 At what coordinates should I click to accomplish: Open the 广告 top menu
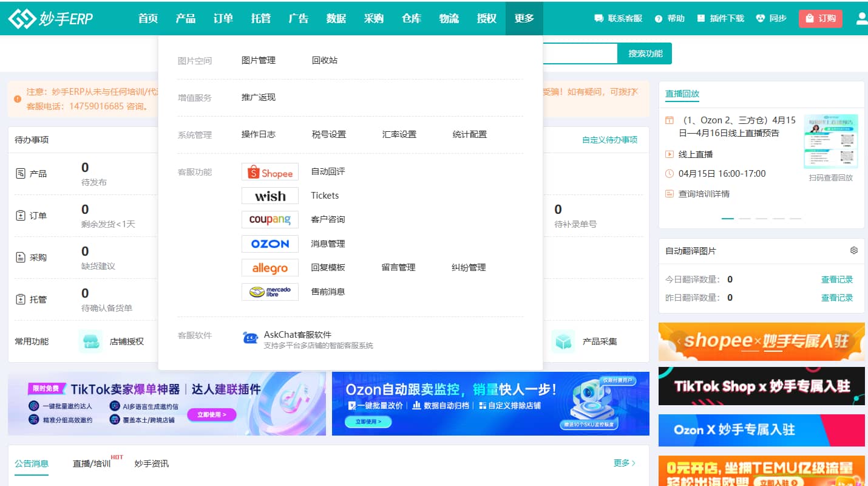point(298,18)
